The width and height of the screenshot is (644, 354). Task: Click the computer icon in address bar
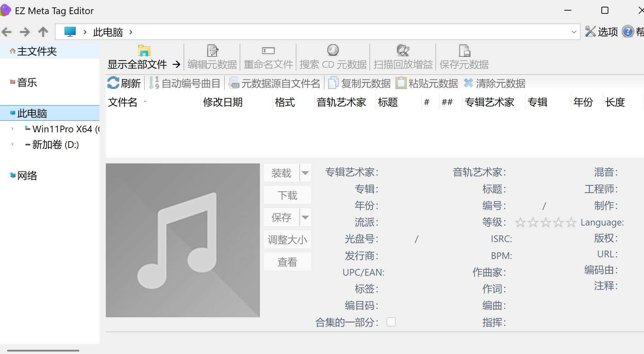coord(70,32)
